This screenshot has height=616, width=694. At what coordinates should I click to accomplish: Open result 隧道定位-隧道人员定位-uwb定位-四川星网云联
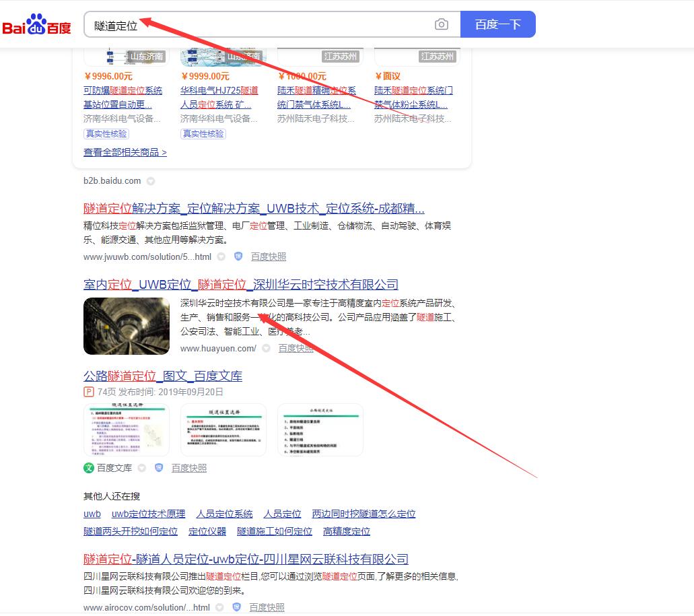coord(246,559)
